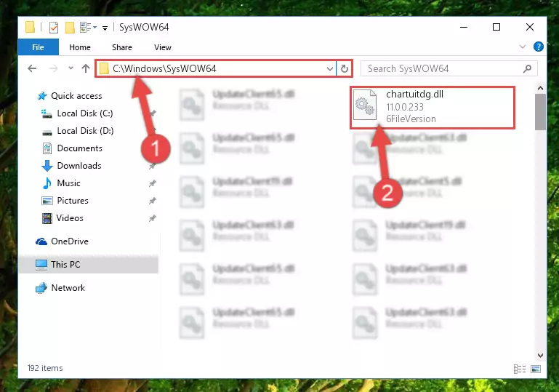Open the Customize Quick Access Toolbar dropdown
The image size is (559, 392).
pyautogui.click(x=105, y=28)
